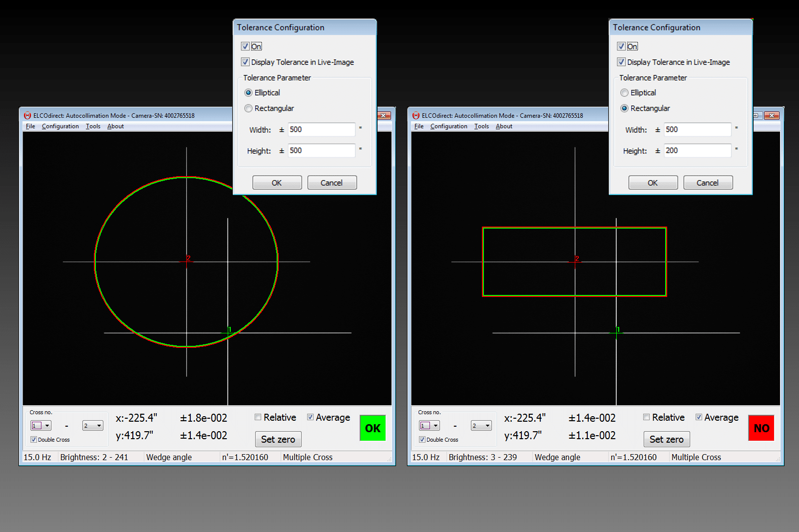Viewport: 799px width, 532px height.
Task: Click ±1.1e-002 deviation value in right window
Action: point(592,435)
